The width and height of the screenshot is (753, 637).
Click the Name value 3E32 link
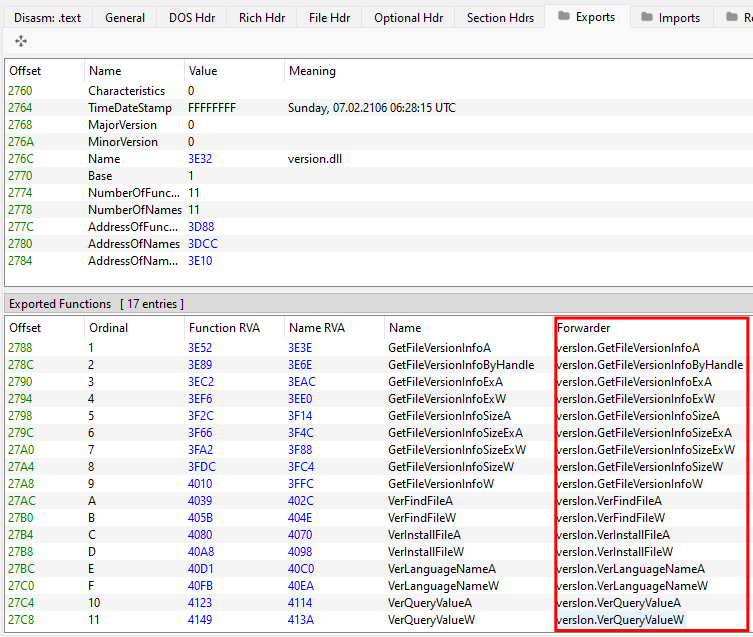point(200,159)
